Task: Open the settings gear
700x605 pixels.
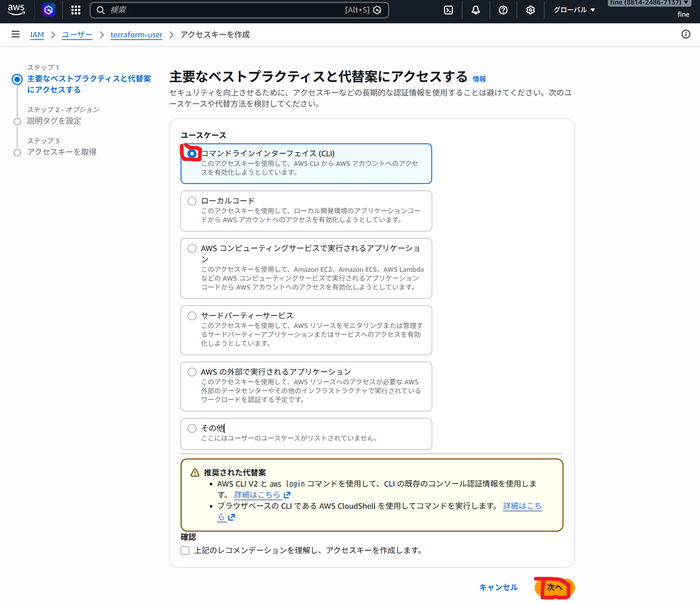Action: tap(531, 10)
